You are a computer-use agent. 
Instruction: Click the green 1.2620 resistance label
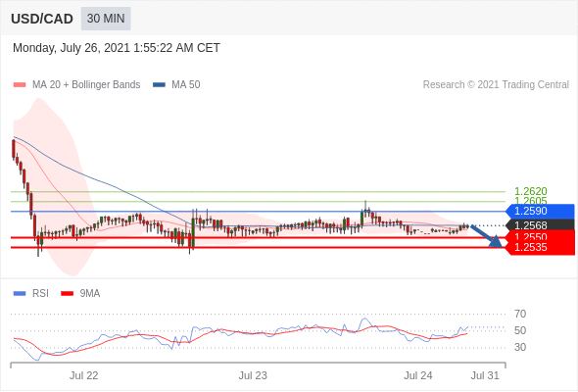click(x=530, y=191)
